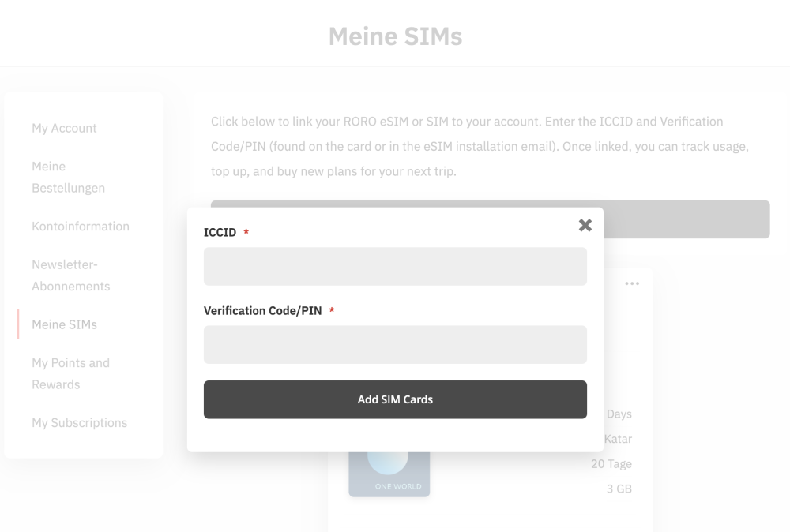790x532 pixels.
Task: Open Newsletter-Abonnements settings
Action: [70, 275]
